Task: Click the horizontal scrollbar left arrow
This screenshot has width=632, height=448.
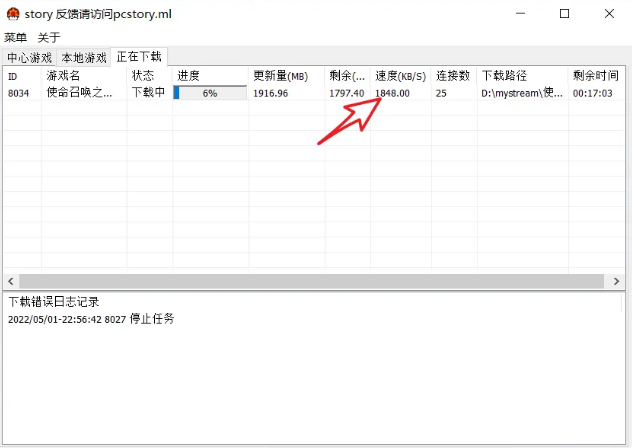Action: [10, 281]
